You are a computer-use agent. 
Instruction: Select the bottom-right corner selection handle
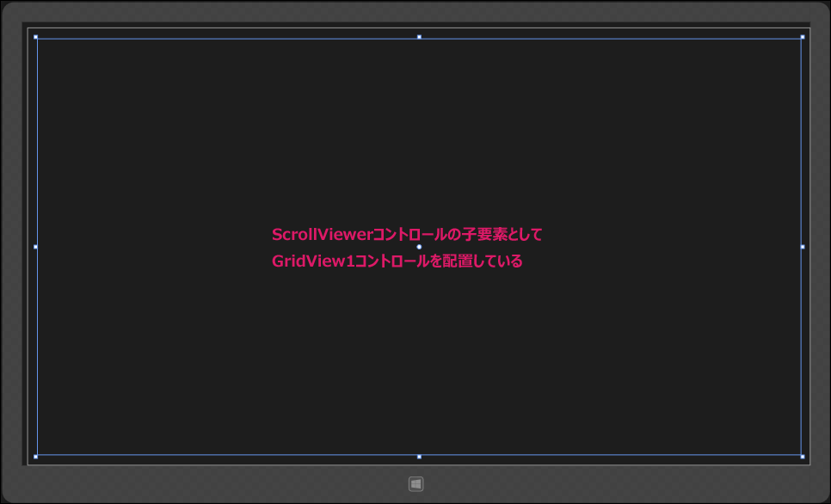(803, 457)
